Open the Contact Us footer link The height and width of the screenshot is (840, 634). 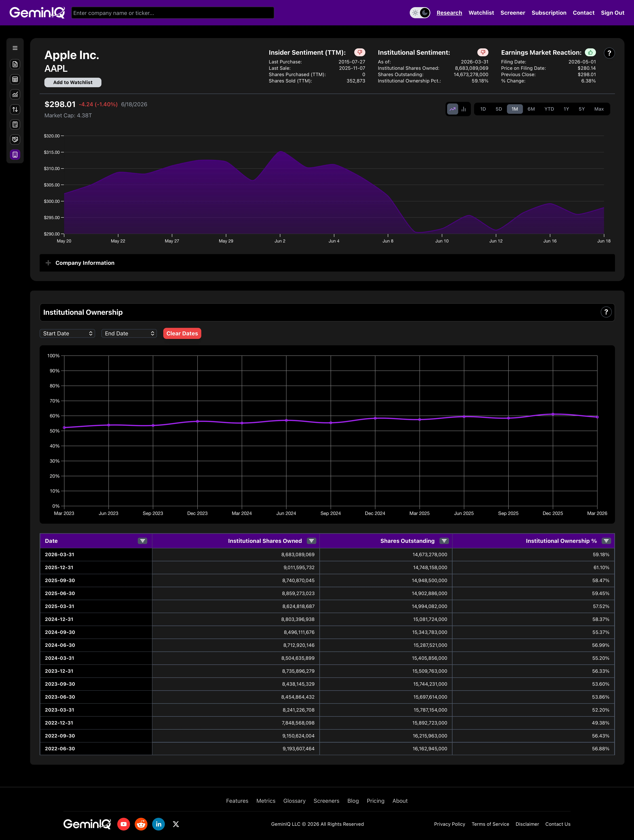tap(558, 824)
